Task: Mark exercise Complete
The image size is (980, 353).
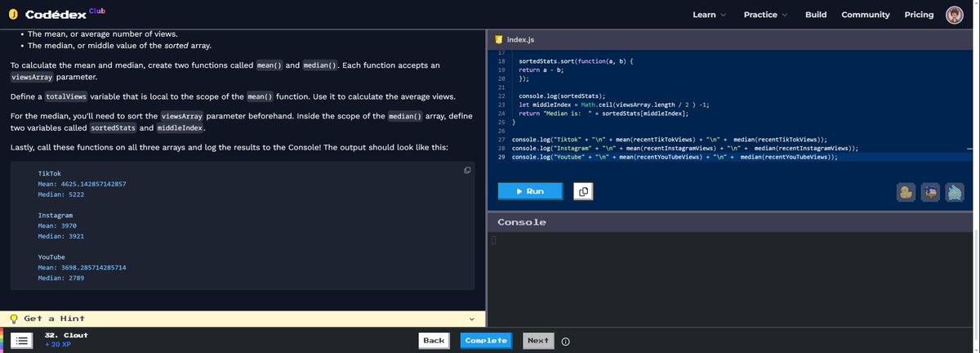Action: point(486,341)
